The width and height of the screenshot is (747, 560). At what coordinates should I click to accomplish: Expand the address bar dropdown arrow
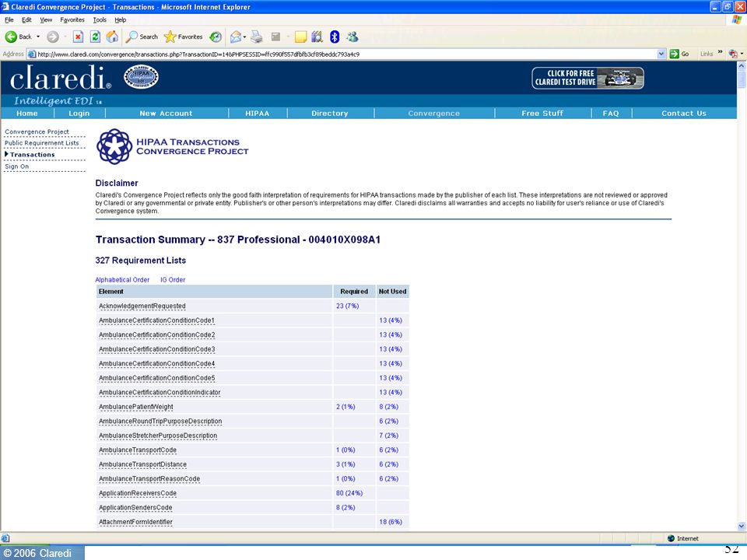[661, 54]
